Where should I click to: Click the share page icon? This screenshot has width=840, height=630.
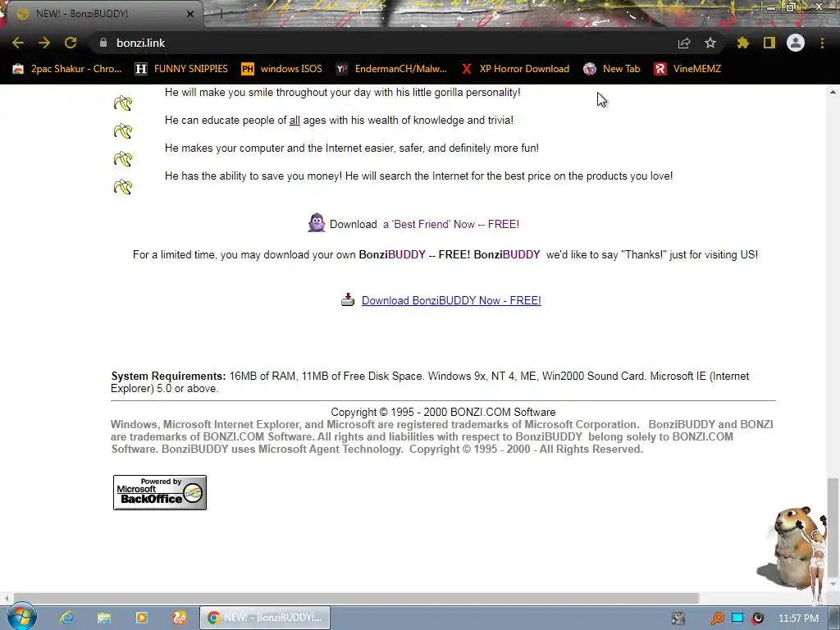tap(684, 43)
